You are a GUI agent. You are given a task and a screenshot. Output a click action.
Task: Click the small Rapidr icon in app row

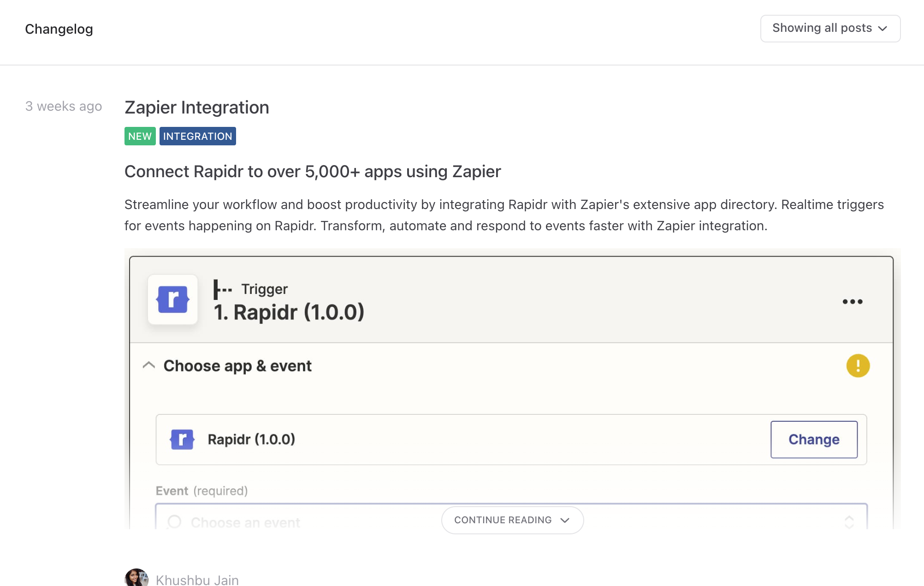182,439
